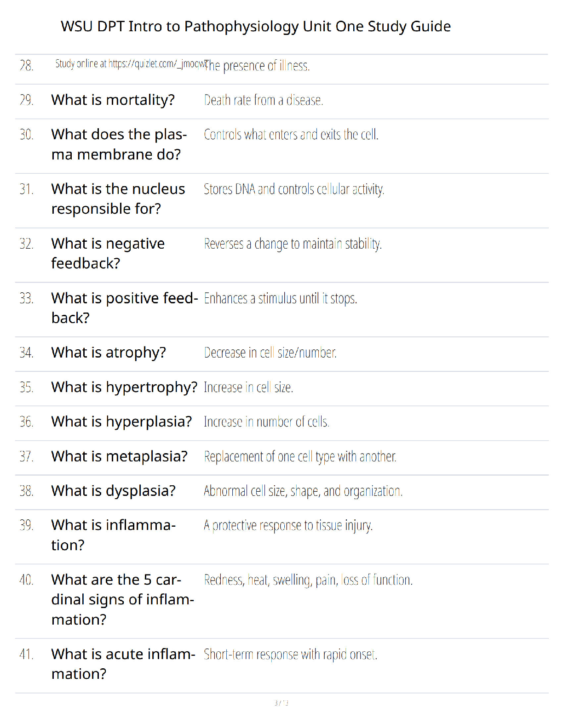Click the answer 'Increase in cell size'

click(248, 387)
